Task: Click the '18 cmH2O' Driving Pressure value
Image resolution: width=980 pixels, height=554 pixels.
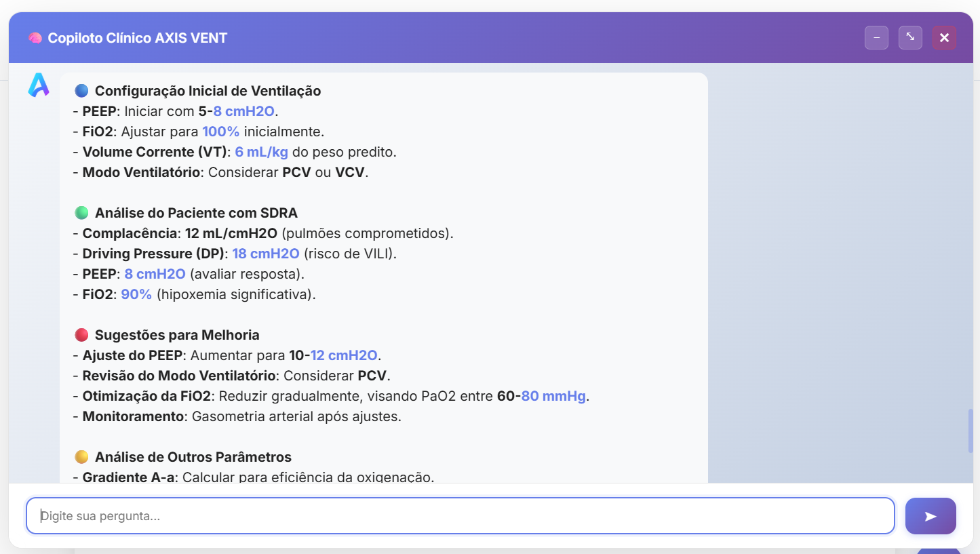Action: pos(266,254)
